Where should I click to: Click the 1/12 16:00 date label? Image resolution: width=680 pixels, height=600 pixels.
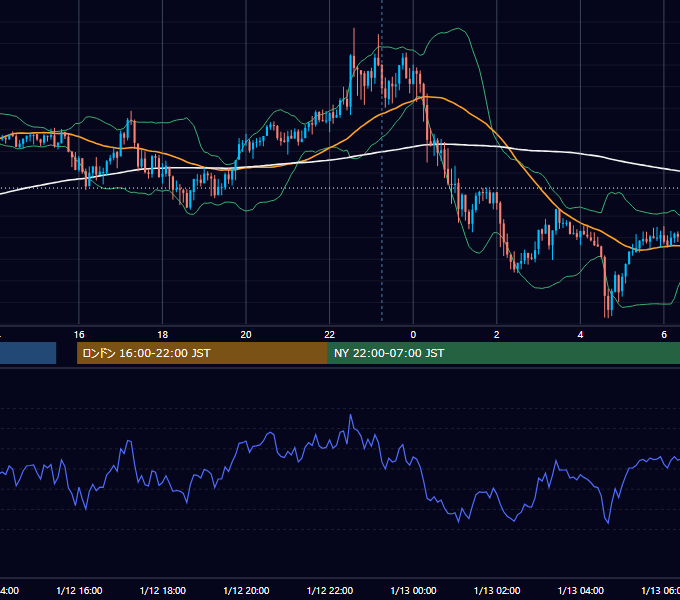(79, 590)
